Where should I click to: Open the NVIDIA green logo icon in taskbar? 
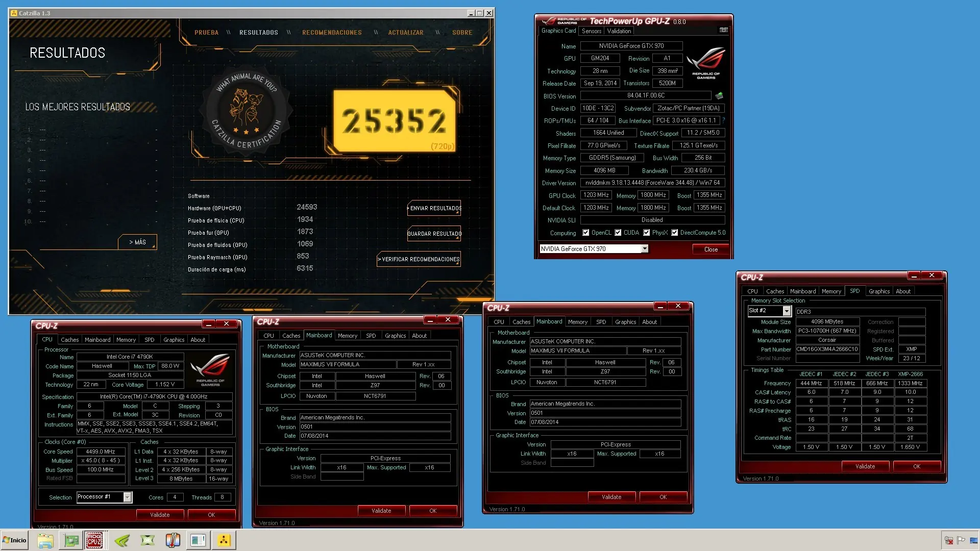click(x=122, y=540)
